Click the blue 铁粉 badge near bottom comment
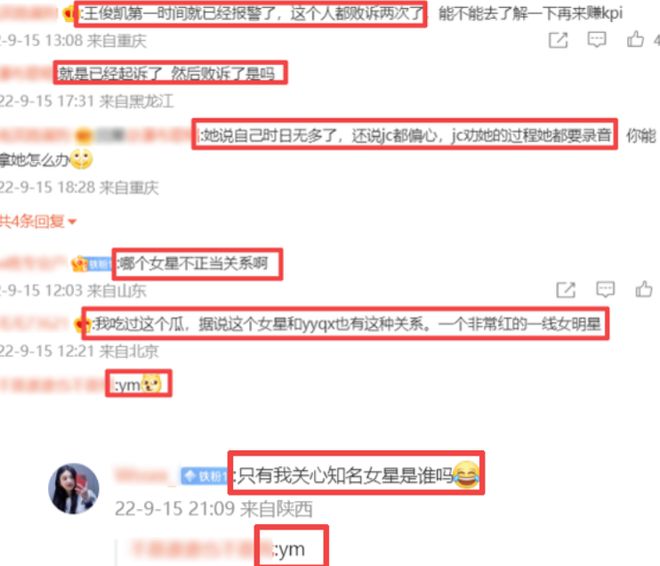660x566 pixels. [x=204, y=476]
